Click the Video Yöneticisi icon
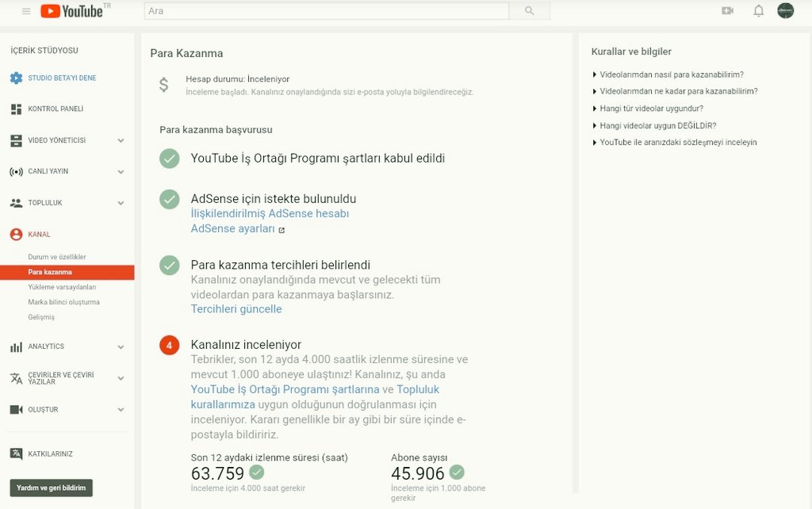The width and height of the screenshot is (812, 509). pyautogui.click(x=16, y=140)
